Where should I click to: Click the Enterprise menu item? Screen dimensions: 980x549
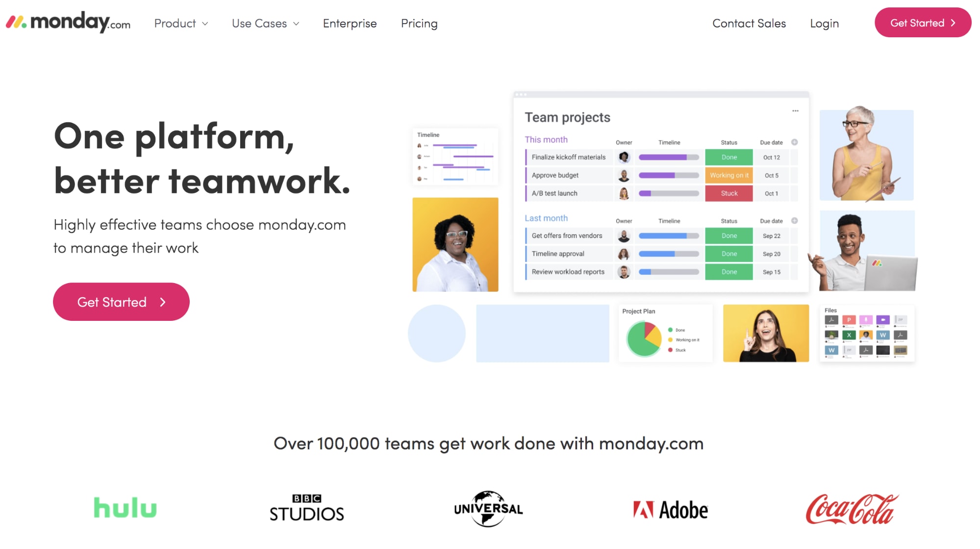[350, 23]
